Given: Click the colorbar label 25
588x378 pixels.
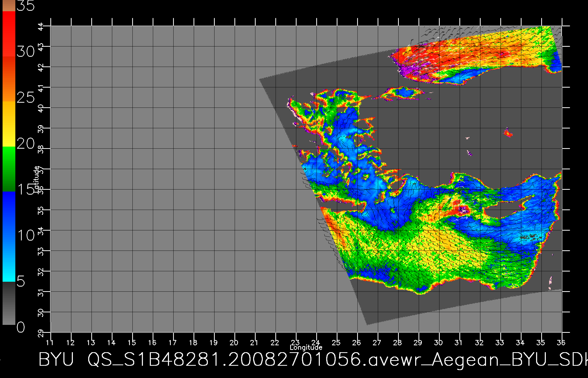Looking at the screenshot, I should pyautogui.click(x=26, y=98).
